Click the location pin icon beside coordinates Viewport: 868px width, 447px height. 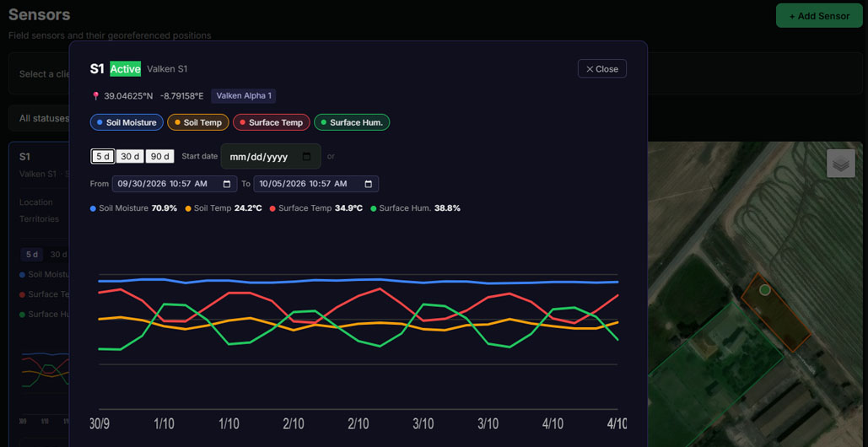tap(96, 95)
